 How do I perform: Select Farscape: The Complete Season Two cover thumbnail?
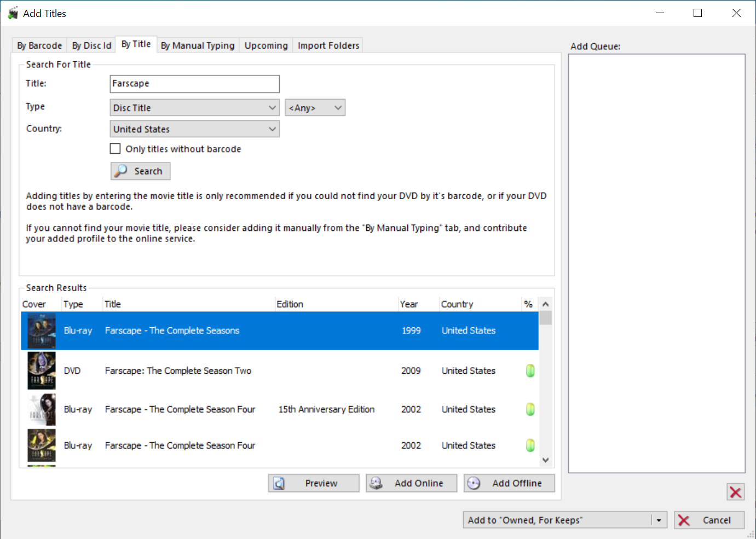(42, 370)
